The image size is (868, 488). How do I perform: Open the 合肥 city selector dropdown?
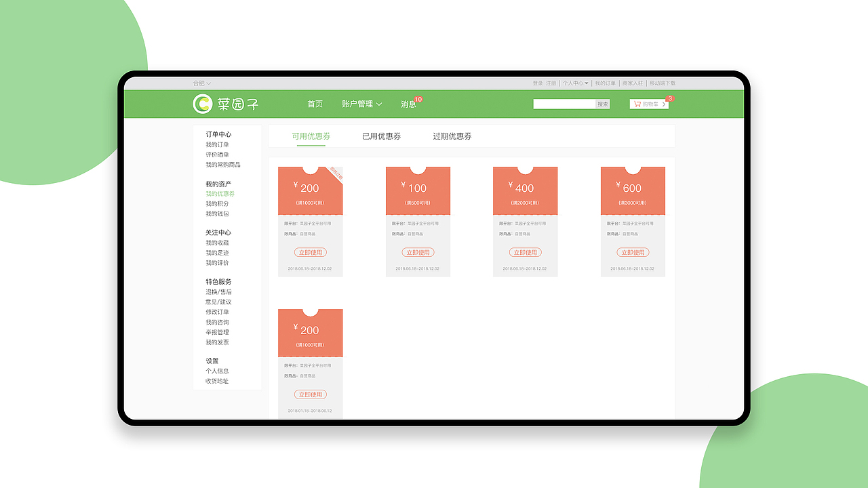(201, 83)
